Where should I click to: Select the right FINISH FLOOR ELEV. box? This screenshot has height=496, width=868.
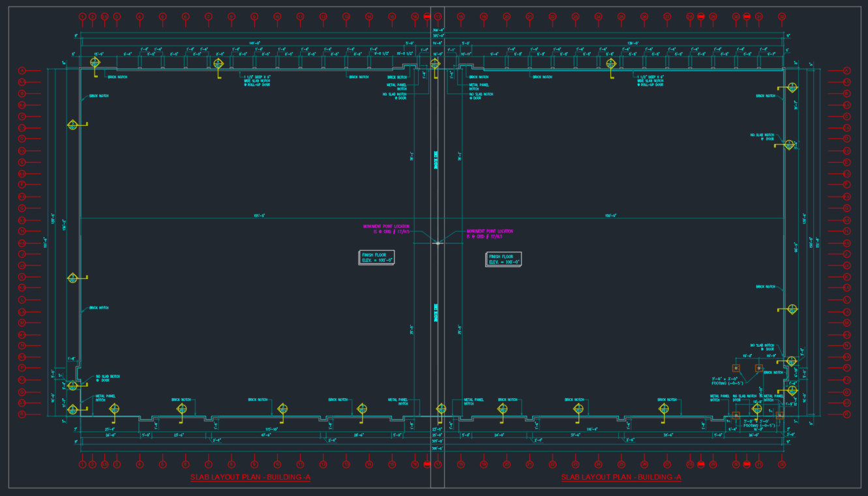click(503, 259)
